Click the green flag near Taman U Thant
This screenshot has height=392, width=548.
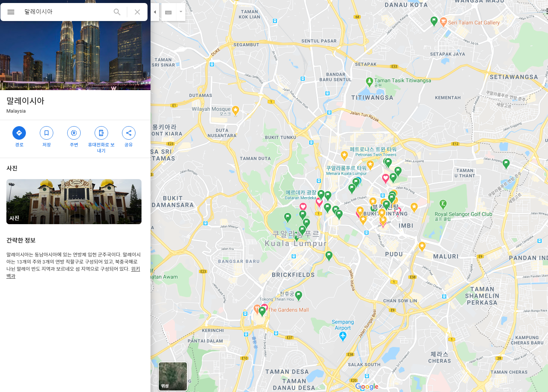click(506, 163)
